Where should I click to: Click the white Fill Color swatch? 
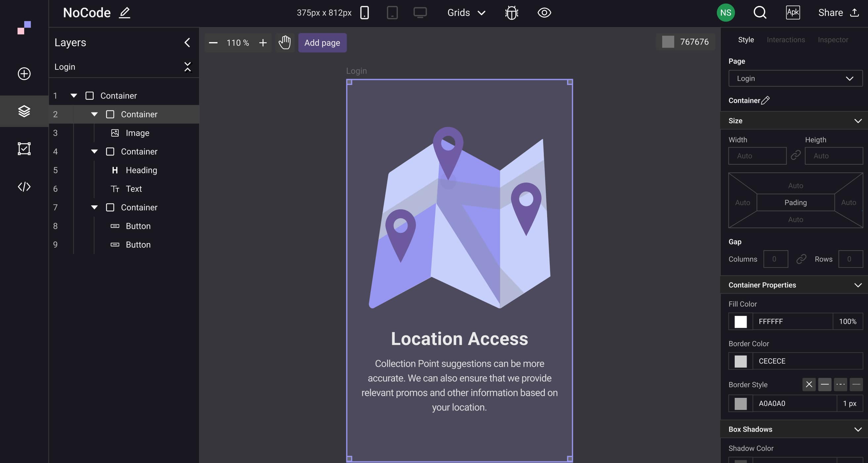pyautogui.click(x=740, y=321)
